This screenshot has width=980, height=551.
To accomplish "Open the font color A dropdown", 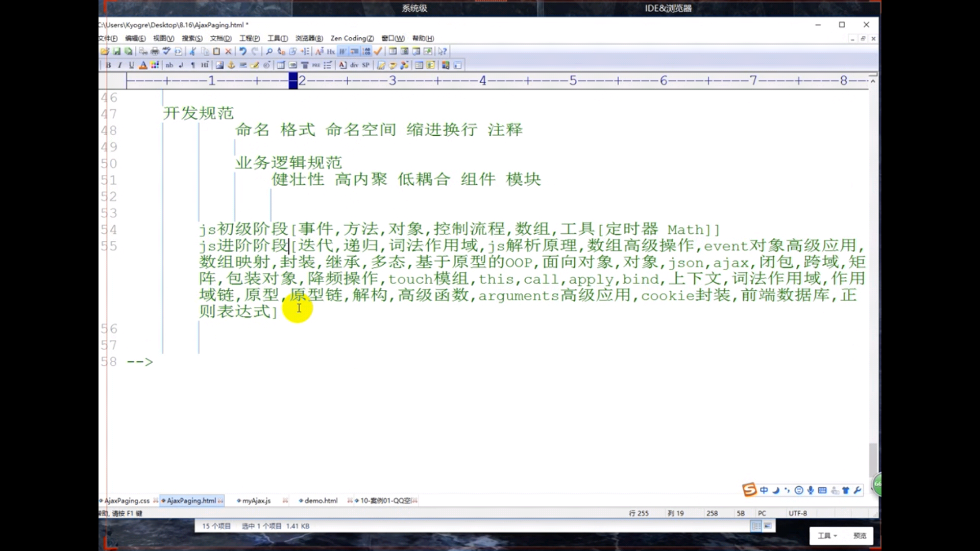I will 143,65.
